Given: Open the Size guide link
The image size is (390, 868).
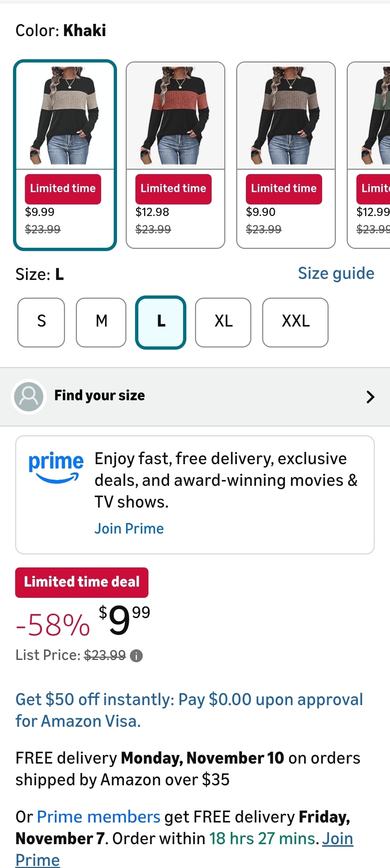Looking at the screenshot, I should pos(336,273).
